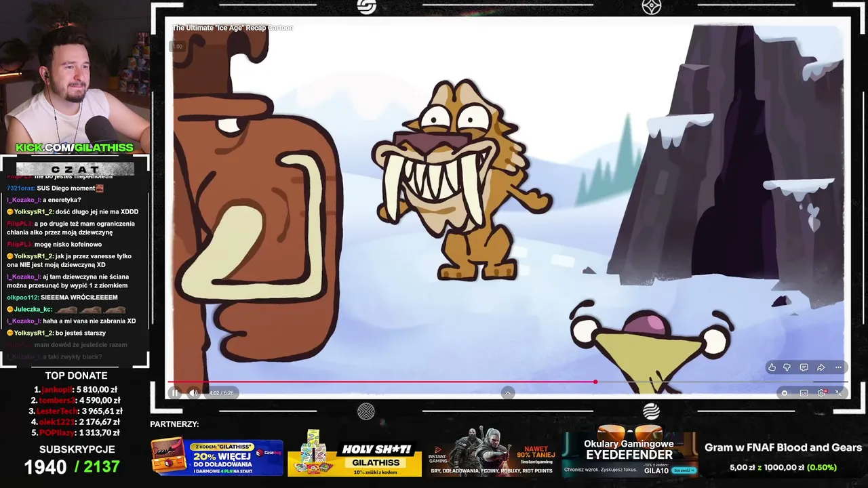Click the PARTNERZY label
The height and width of the screenshot is (488, 868).
click(x=174, y=424)
